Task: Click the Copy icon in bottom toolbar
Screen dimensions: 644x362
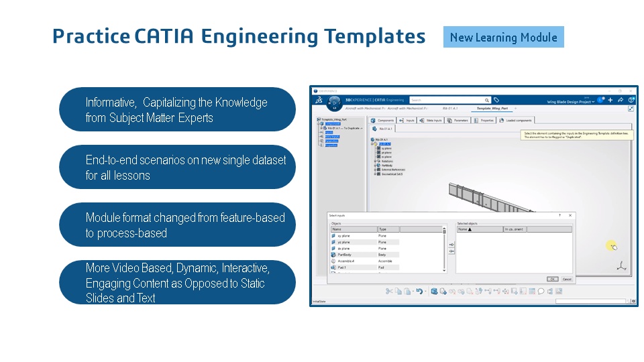Action: [398, 291]
